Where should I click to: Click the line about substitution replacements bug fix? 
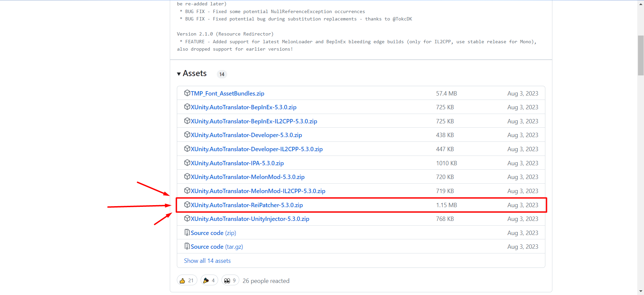pyautogui.click(x=296, y=19)
